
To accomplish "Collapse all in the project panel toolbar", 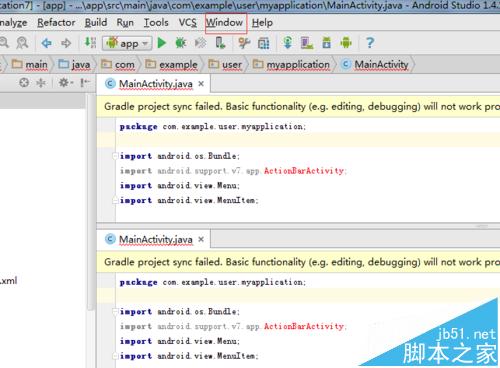I will click(x=41, y=82).
